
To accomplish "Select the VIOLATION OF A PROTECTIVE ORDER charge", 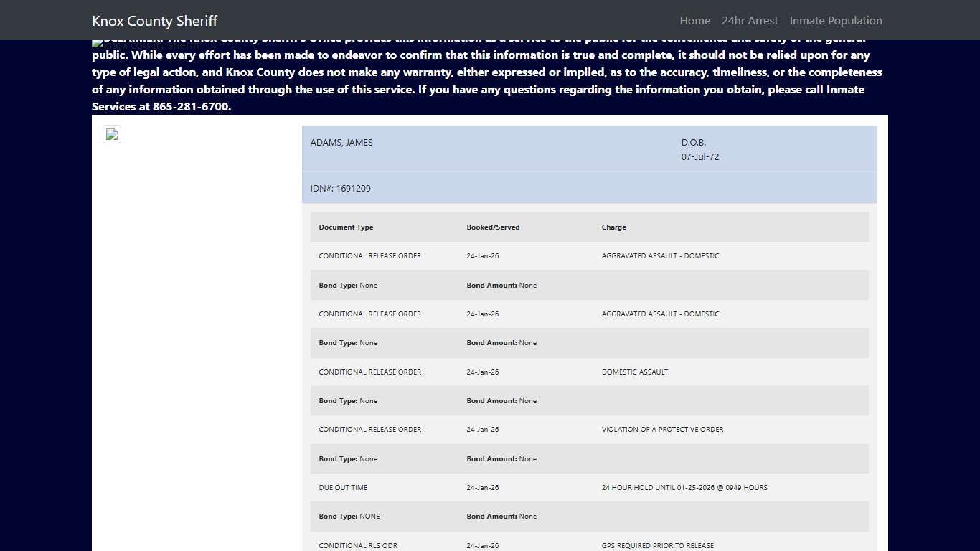I will click(x=662, y=430).
